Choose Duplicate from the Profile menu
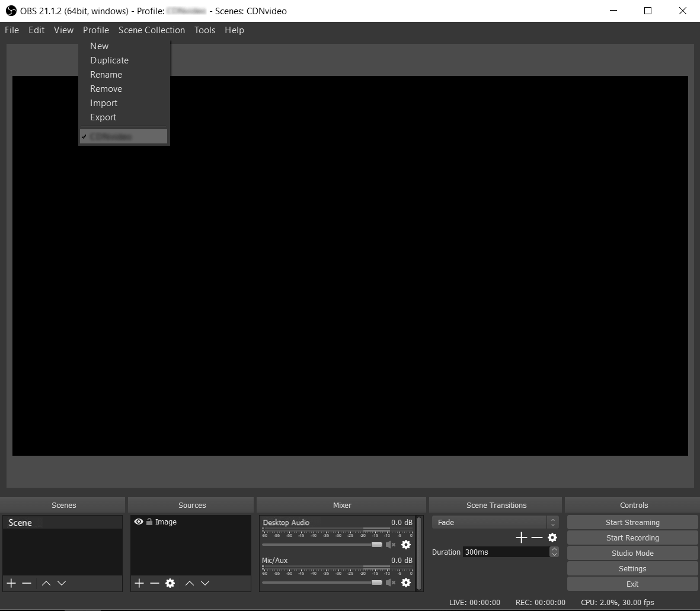 tap(109, 60)
